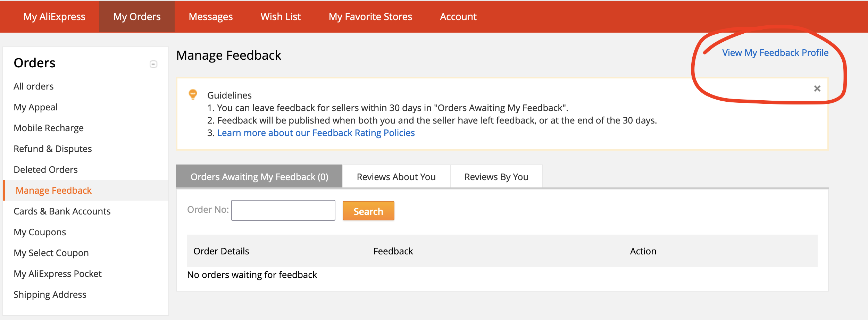Click the Order Details column header
This screenshot has width=868, height=320.
tap(222, 251)
